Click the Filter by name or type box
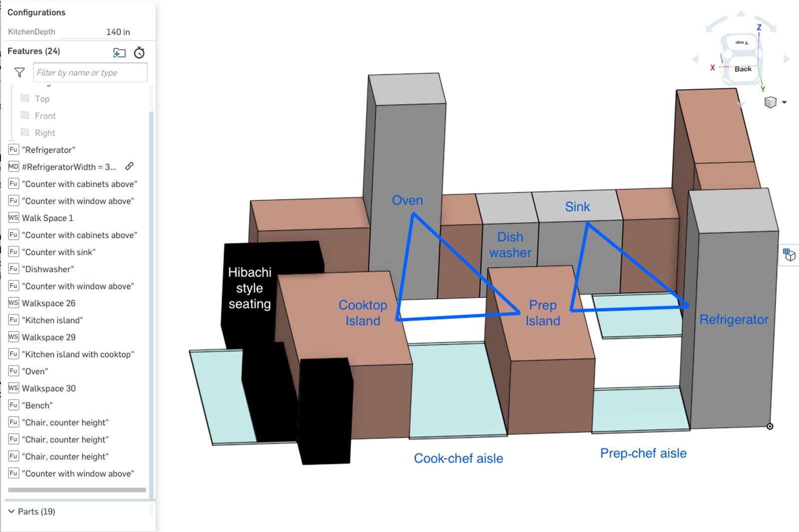The height and width of the screenshot is (532, 799). click(x=90, y=72)
